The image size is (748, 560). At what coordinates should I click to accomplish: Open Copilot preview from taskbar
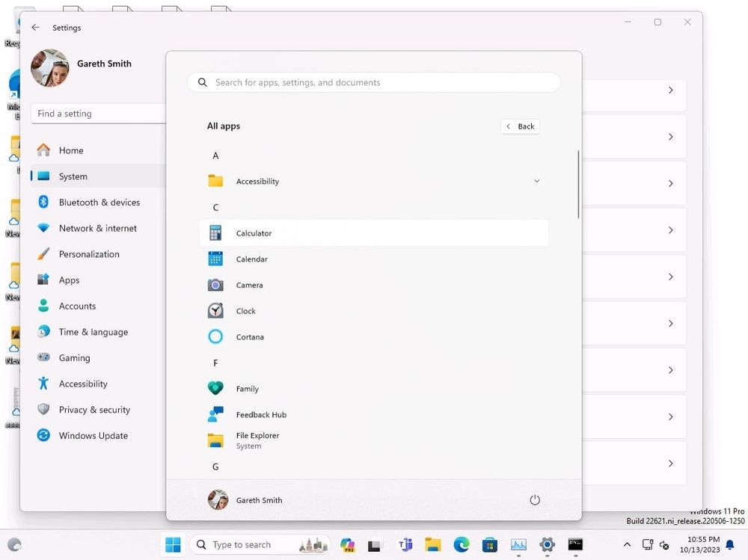(x=348, y=544)
